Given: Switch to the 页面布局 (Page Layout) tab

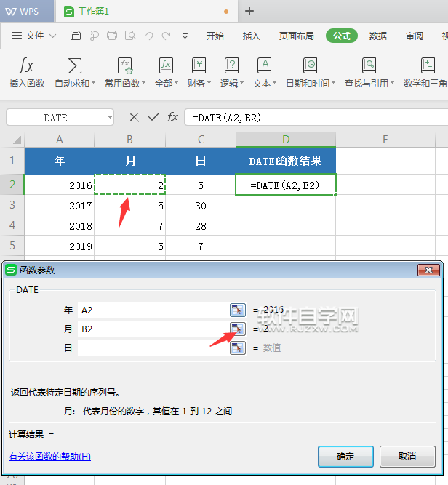Looking at the screenshot, I should tap(297, 36).
